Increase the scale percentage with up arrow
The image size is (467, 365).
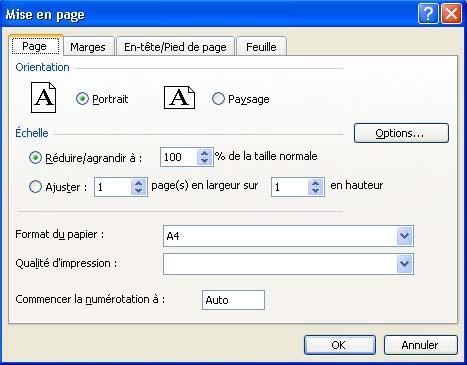point(205,153)
